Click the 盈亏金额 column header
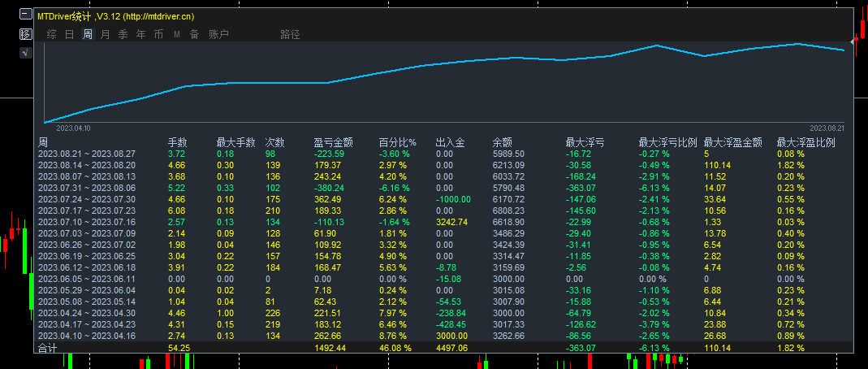 point(333,142)
